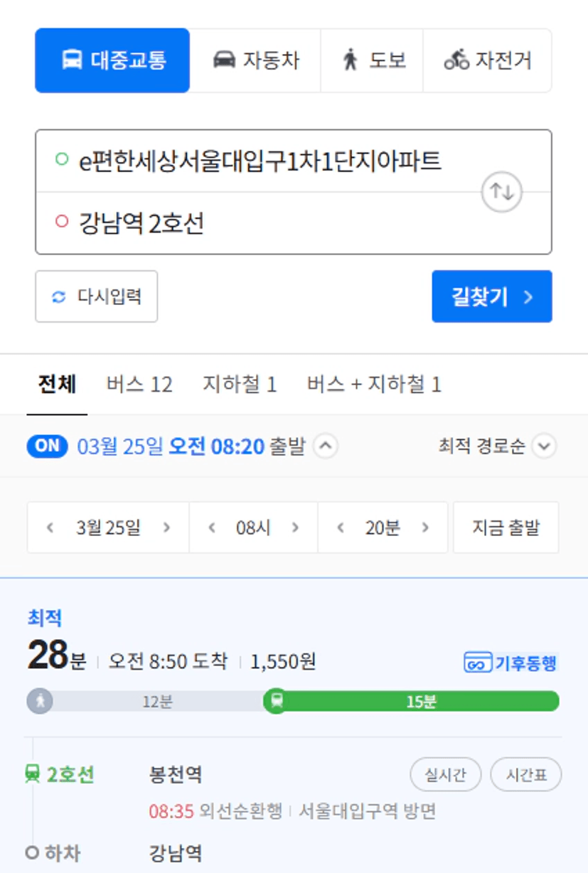Advance date to next day after 3월 25일
The height and width of the screenshot is (873, 588).
tap(166, 527)
